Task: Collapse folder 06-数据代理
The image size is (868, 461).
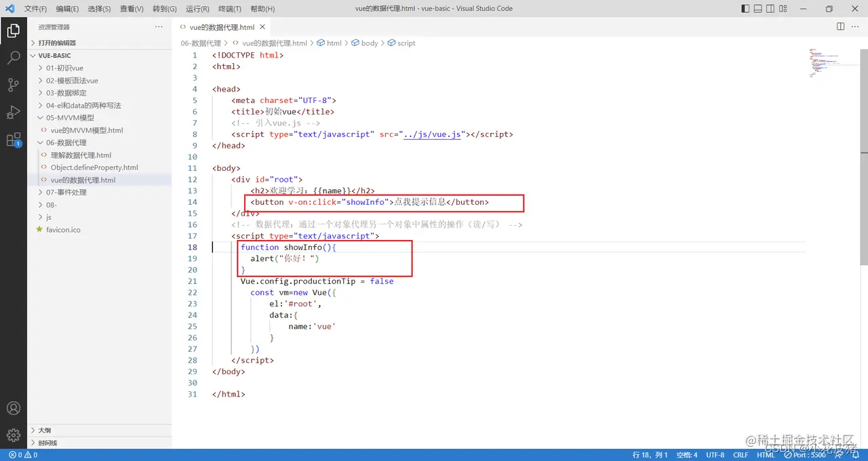Action: pos(99,142)
